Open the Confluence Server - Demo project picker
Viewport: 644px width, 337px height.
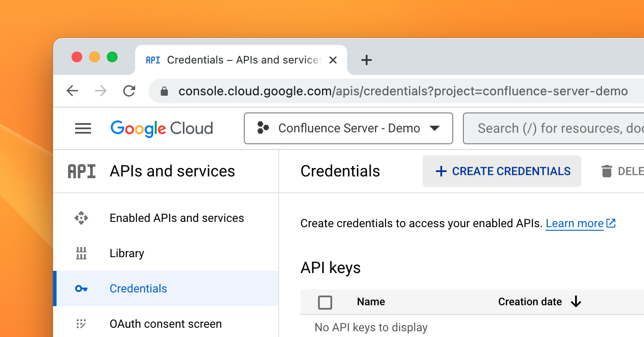pyautogui.click(x=348, y=128)
